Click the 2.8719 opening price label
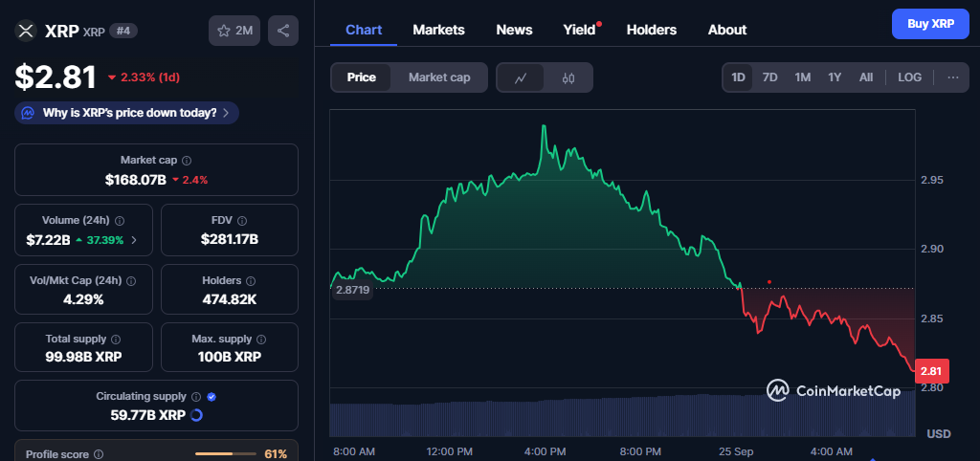The image size is (980, 461). click(x=352, y=290)
